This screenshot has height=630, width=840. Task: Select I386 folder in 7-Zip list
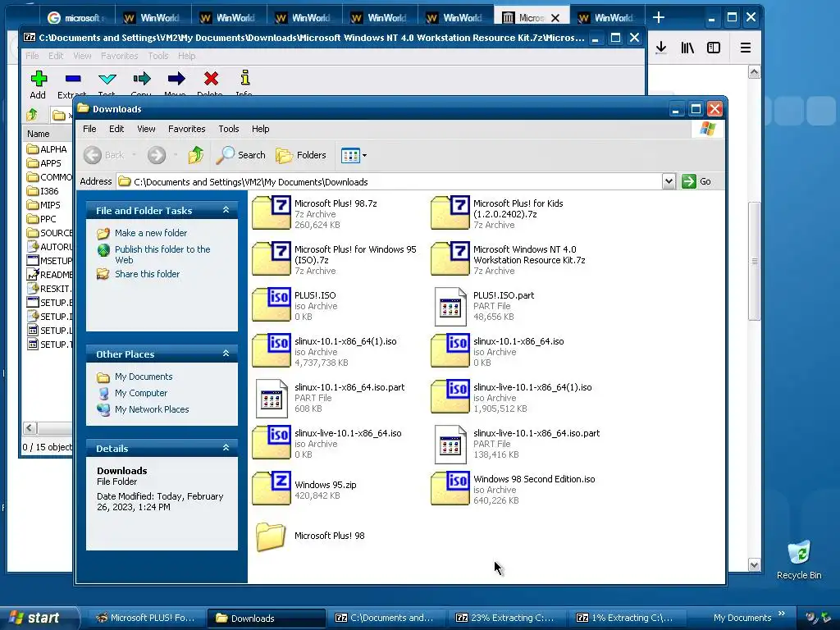click(x=43, y=190)
